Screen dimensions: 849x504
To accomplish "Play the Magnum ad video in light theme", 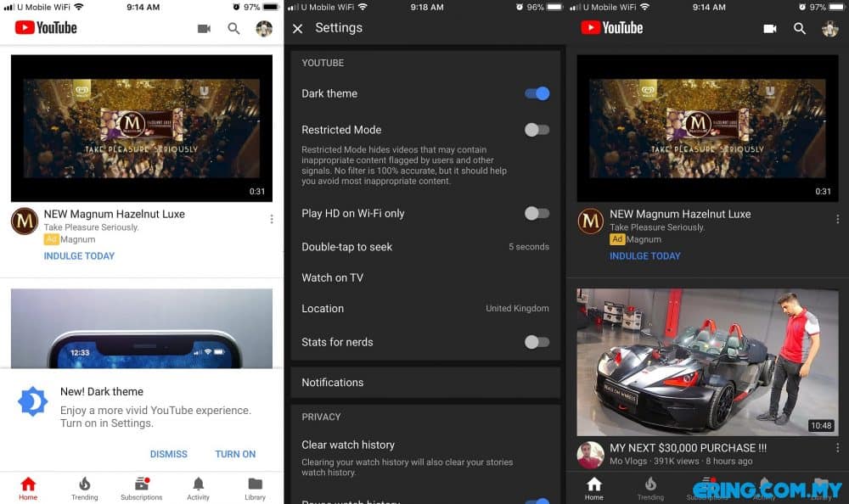I will (x=141, y=128).
